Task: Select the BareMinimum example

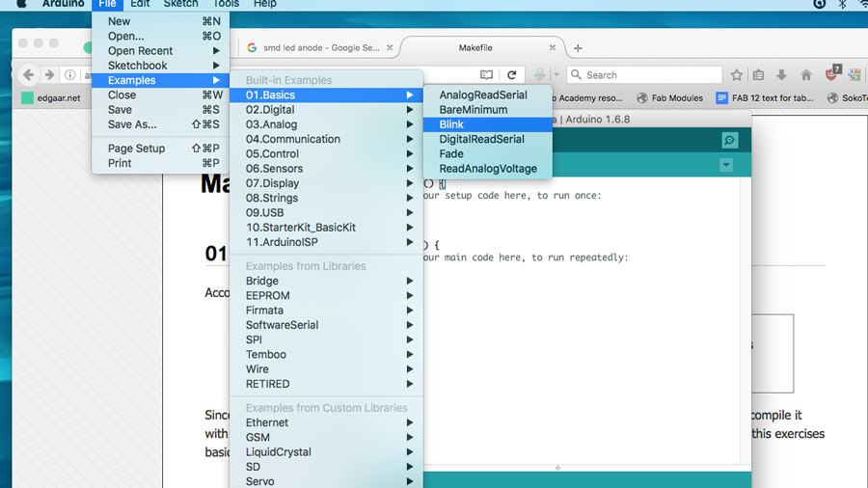Action: point(488,110)
